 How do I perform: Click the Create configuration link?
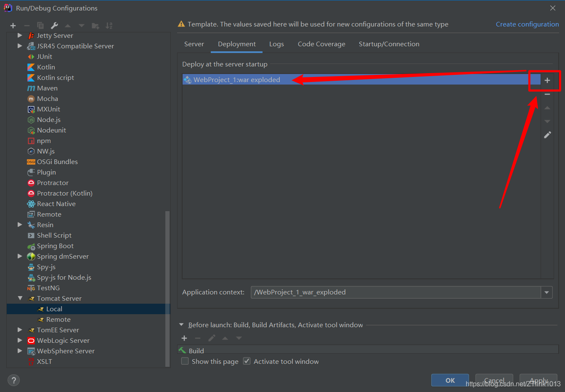tap(528, 24)
